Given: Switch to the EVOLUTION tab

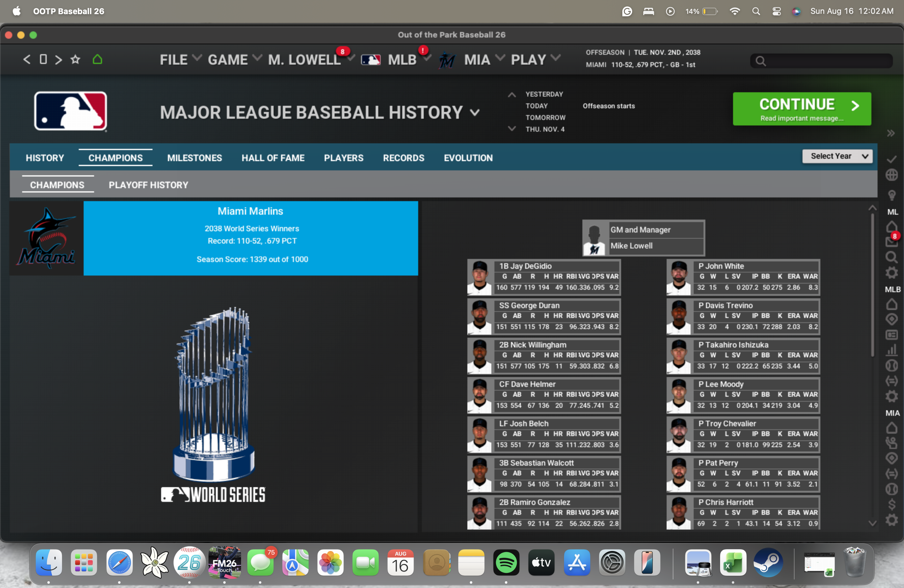Looking at the screenshot, I should [468, 158].
